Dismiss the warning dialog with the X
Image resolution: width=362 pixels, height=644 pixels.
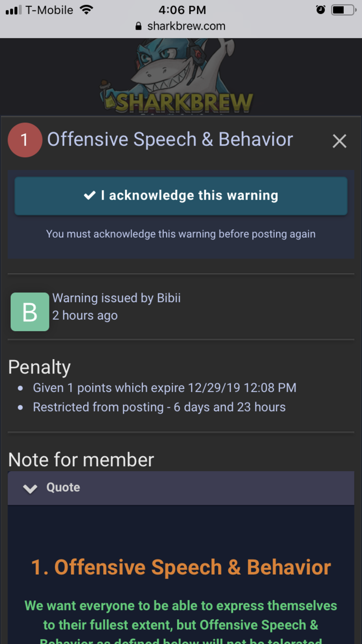(x=339, y=141)
